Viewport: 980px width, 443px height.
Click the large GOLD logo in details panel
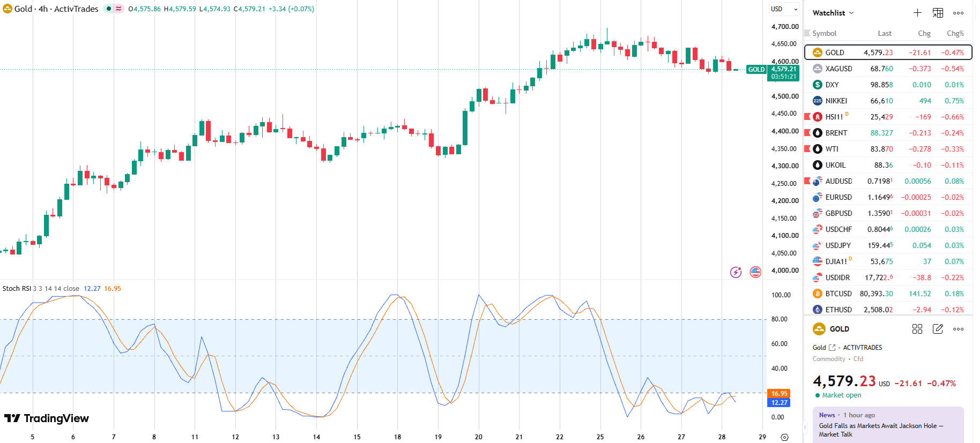(x=819, y=329)
